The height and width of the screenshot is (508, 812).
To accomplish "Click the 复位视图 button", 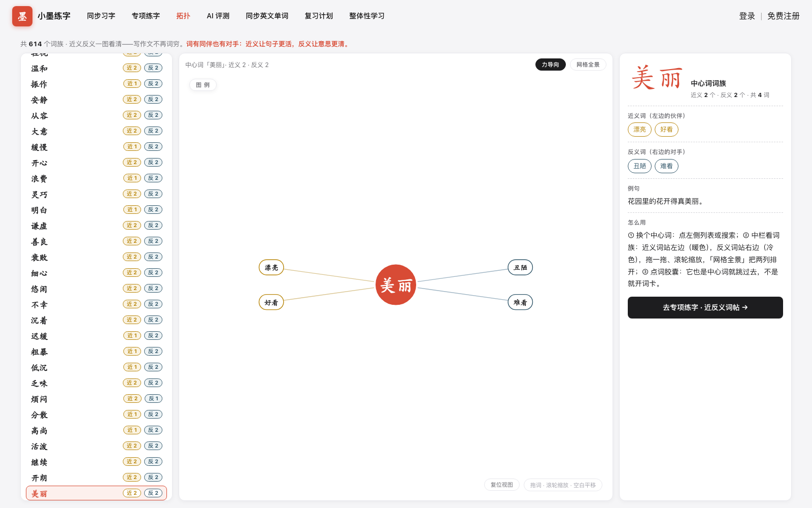I will [502, 485].
